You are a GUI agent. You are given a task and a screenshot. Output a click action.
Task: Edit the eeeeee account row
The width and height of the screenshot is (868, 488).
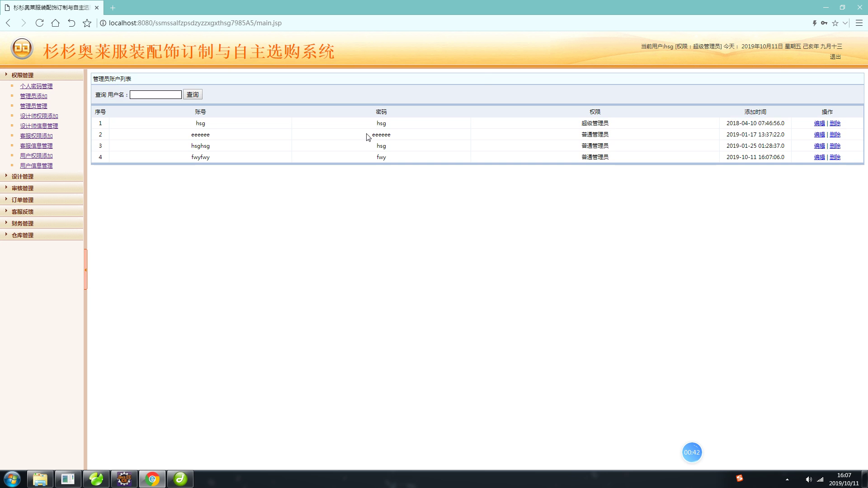point(819,135)
